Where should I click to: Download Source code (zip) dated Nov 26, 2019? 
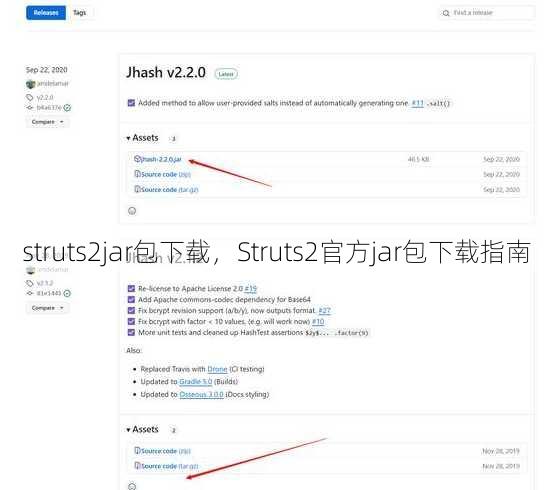pyautogui.click(x=166, y=451)
